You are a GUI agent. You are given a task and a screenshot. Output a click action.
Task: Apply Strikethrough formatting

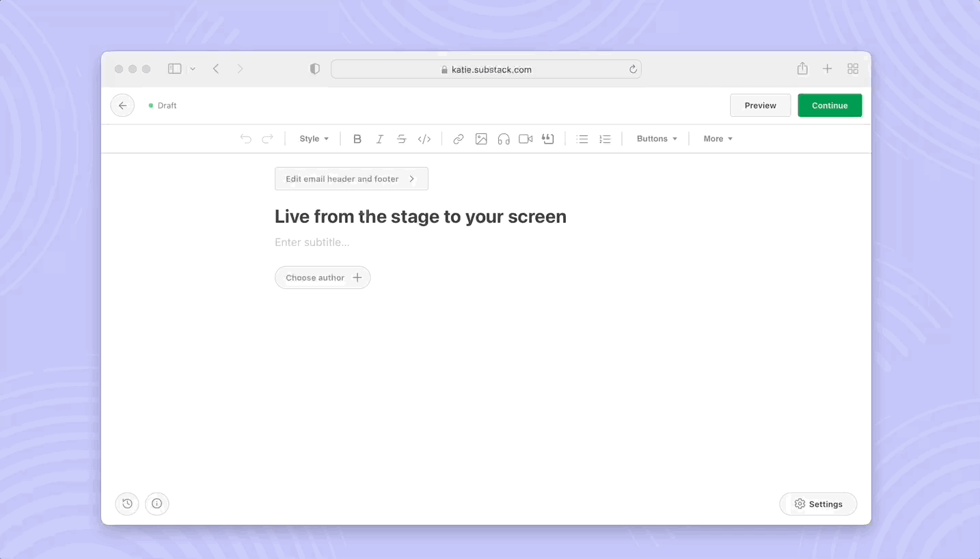tap(402, 139)
